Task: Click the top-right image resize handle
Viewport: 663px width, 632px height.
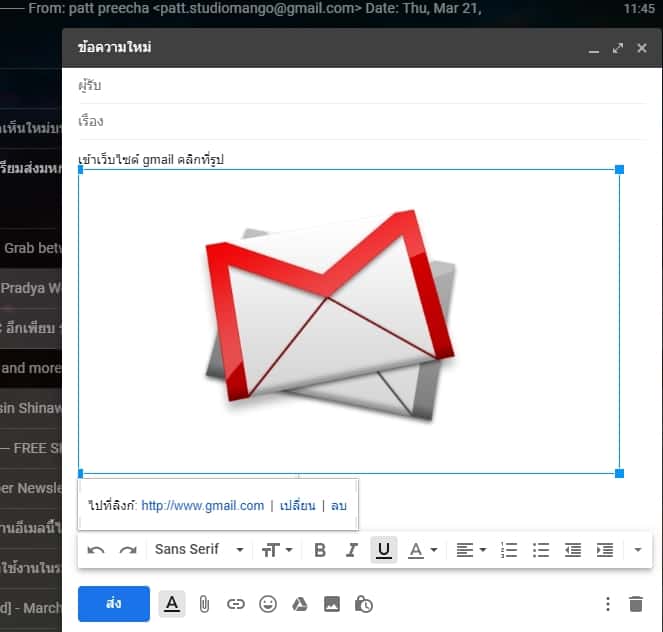Action: tap(619, 170)
